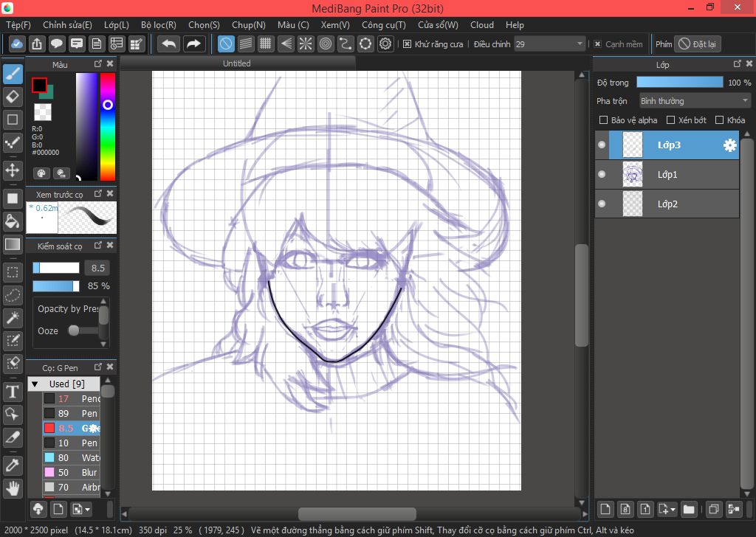Hide the Lớp1 layer visibility
Viewport: 756px width, 537px height.
pyautogui.click(x=602, y=175)
